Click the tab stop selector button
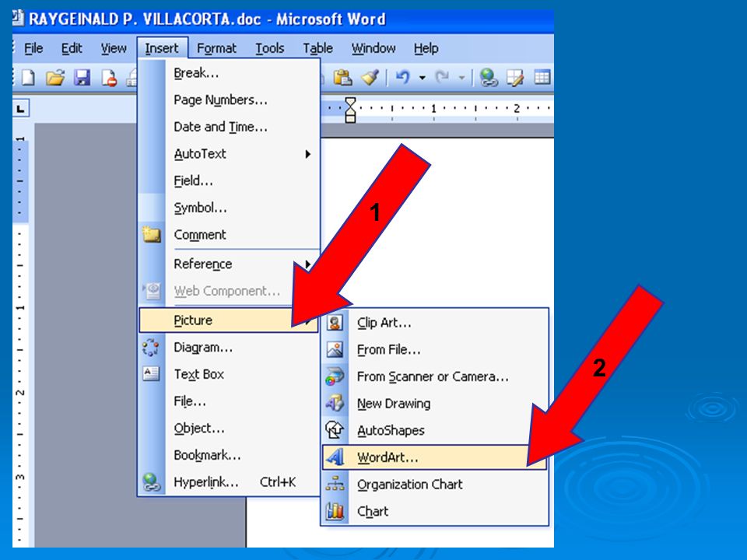 pyautogui.click(x=20, y=108)
